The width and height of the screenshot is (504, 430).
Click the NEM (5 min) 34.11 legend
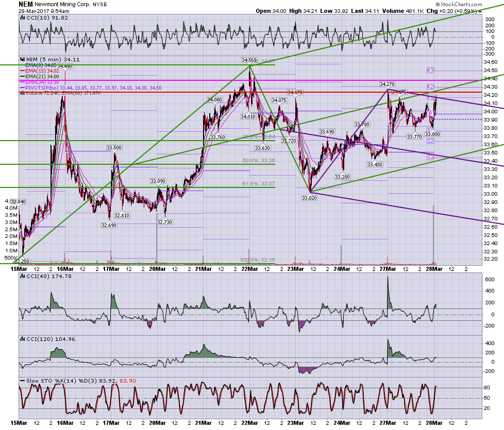[x=53, y=60]
